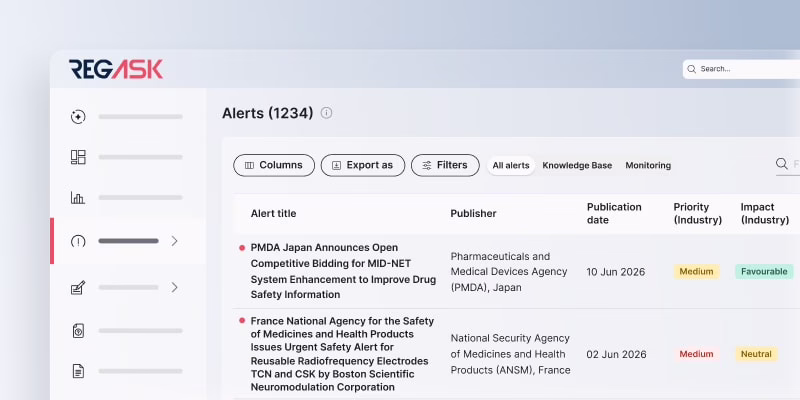This screenshot has width=800, height=400.
Task: Open the dashboard layout sidebar icon
Action: click(78, 157)
